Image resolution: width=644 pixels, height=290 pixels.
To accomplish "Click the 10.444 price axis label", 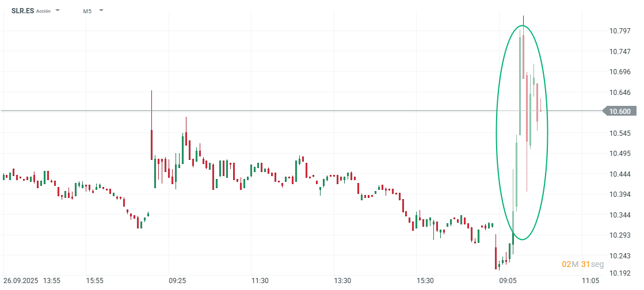I will pyautogui.click(x=620, y=174).
